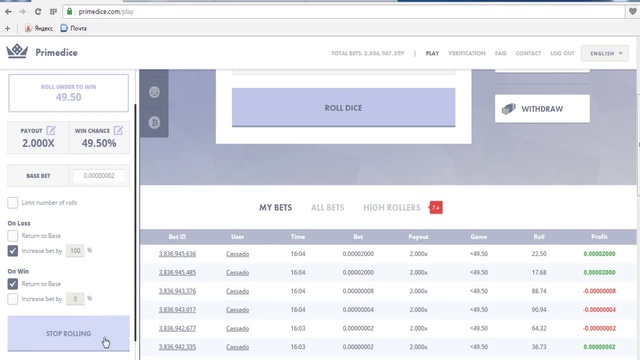Screen dimensions: 640x360
Task: Click the red 74 notification badge
Action: click(x=436, y=207)
